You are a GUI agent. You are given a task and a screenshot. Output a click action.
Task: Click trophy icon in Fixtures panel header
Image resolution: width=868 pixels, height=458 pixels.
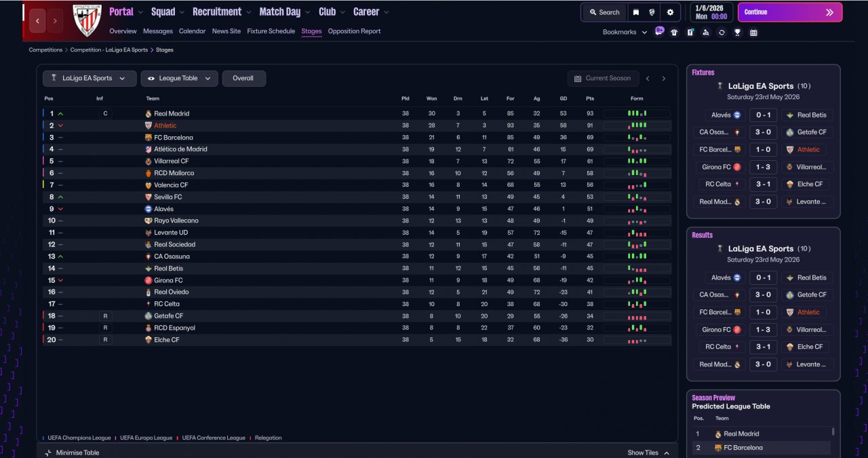pyautogui.click(x=721, y=86)
